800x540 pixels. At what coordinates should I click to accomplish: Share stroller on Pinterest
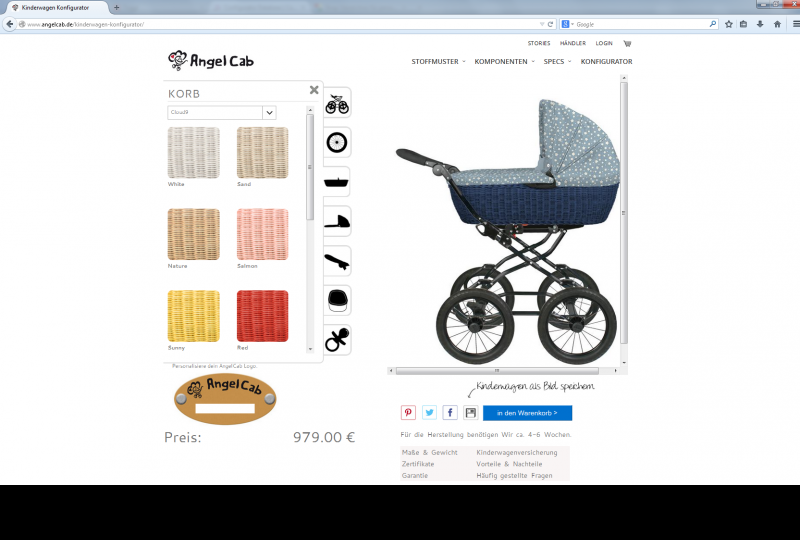tap(408, 412)
